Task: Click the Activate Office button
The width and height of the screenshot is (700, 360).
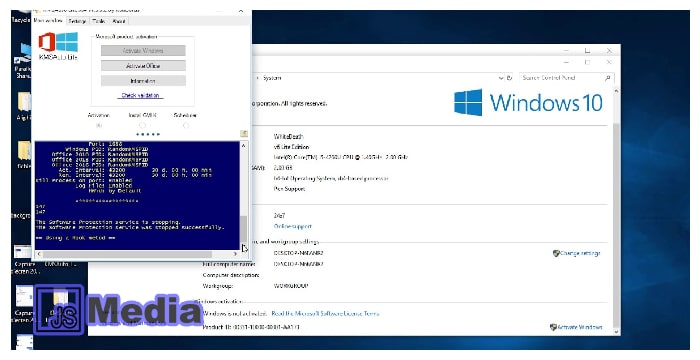Action: pyautogui.click(x=143, y=66)
